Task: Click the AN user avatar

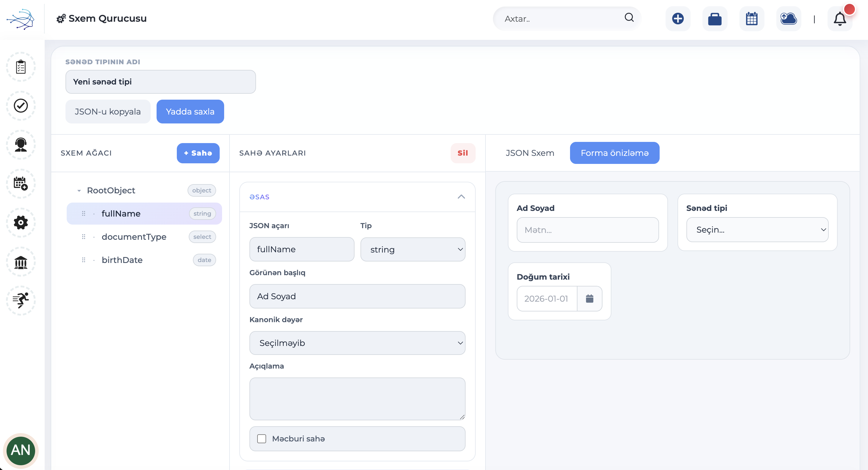Action: [21, 450]
